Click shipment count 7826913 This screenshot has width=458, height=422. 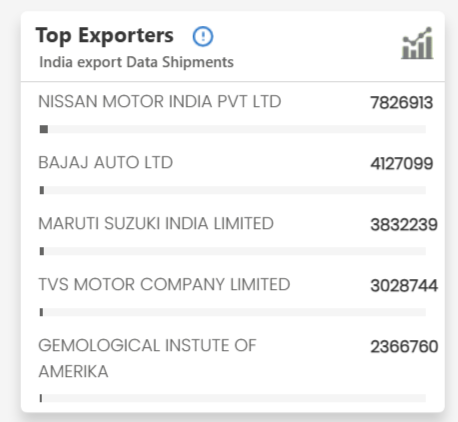tap(402, 103)
